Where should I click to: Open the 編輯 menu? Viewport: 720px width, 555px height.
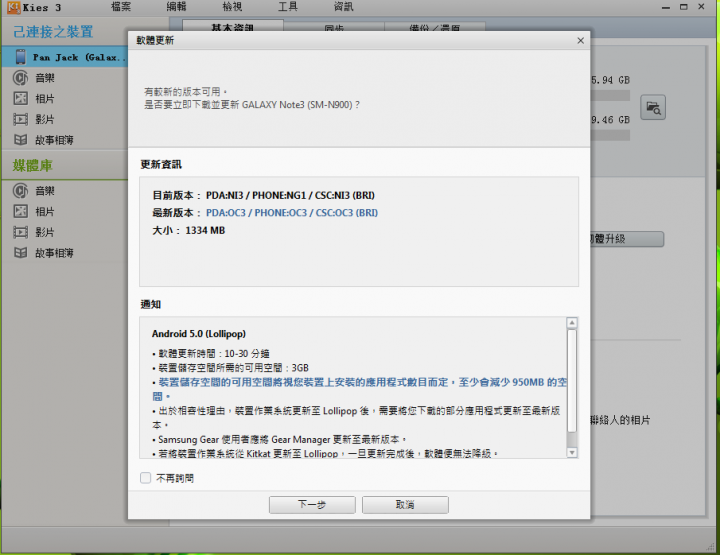pyautogui.click(x=176, y=7)
